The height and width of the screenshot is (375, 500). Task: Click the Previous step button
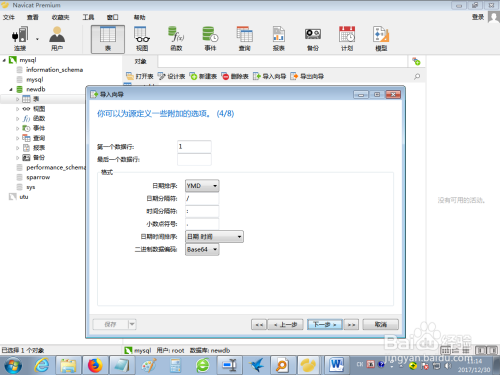(285, 324)
